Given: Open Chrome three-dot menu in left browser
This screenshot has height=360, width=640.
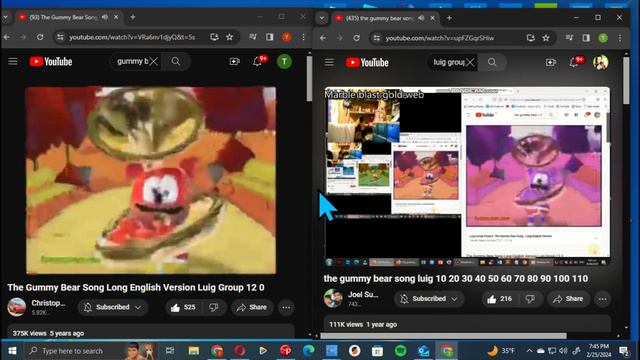Looking at the screenshot, I should click(303, 37).
